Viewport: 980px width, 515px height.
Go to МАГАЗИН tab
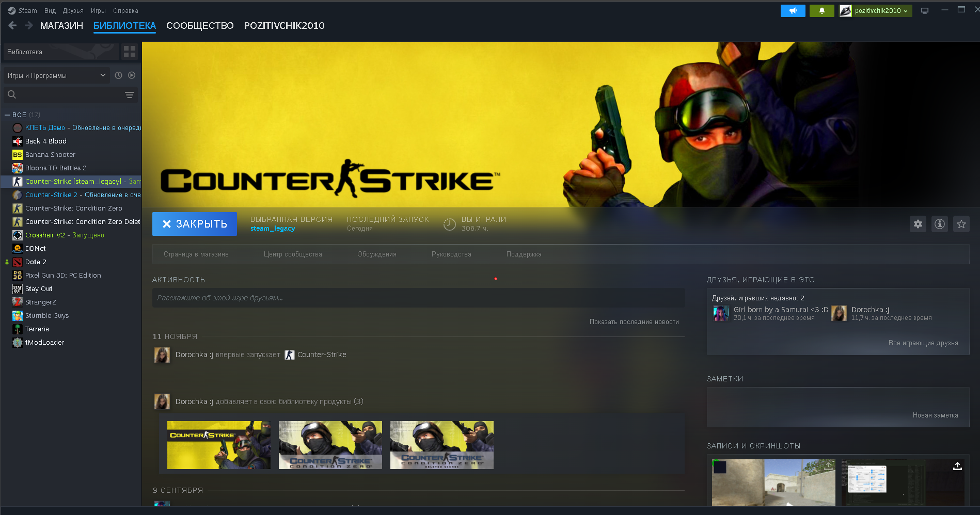pos(61,26)
